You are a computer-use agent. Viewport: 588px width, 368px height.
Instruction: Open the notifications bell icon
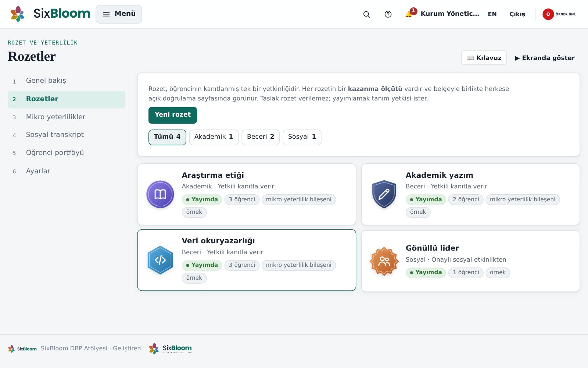click(409, 14)
